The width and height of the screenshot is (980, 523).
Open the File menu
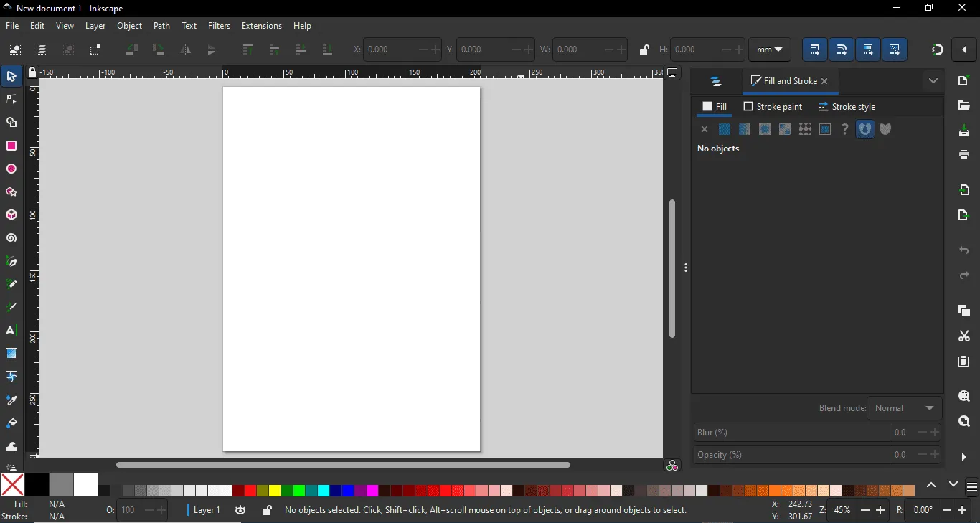[12, 26]
